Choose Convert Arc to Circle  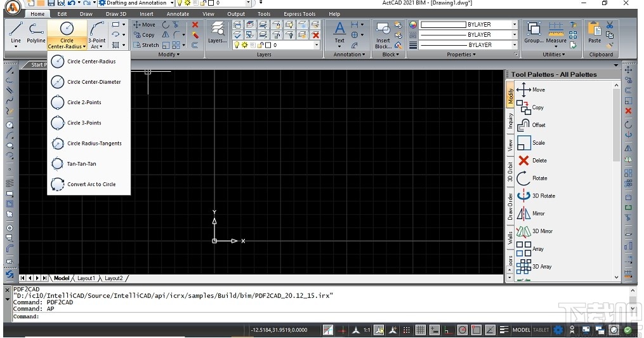click(89, 184)
